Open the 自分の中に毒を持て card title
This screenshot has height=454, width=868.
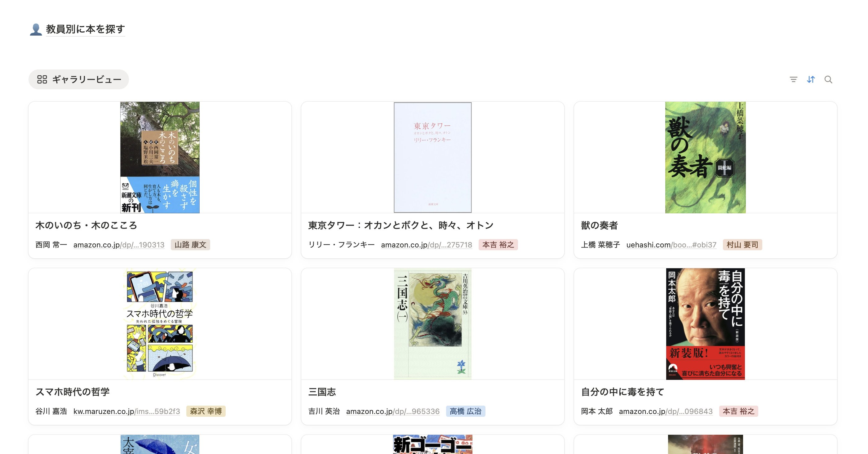[x=623, y=392]
